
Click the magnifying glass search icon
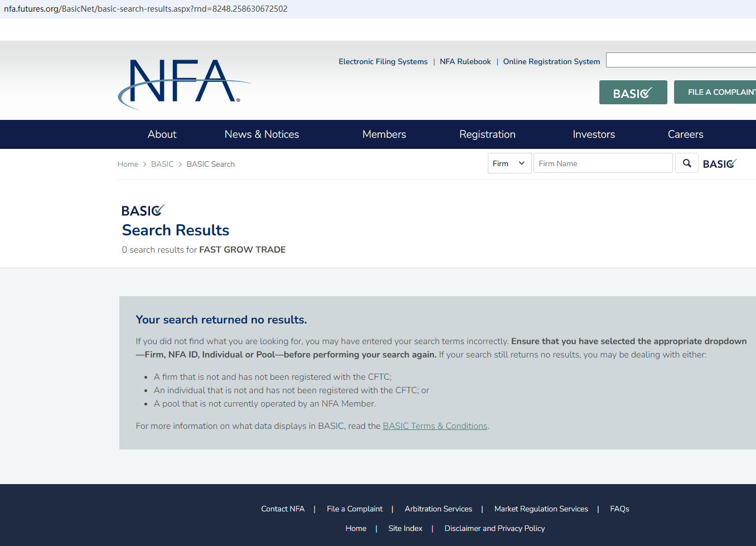pos(687,163)
